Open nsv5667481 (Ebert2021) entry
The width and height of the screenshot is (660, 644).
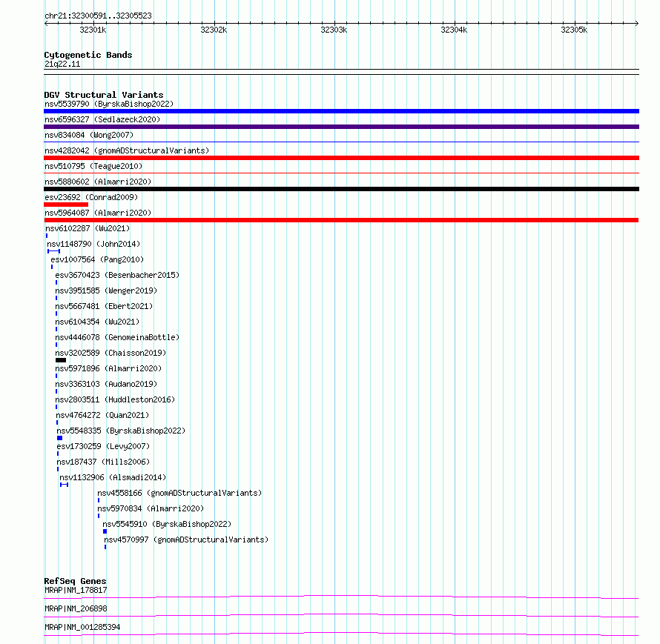coord(104,306)
